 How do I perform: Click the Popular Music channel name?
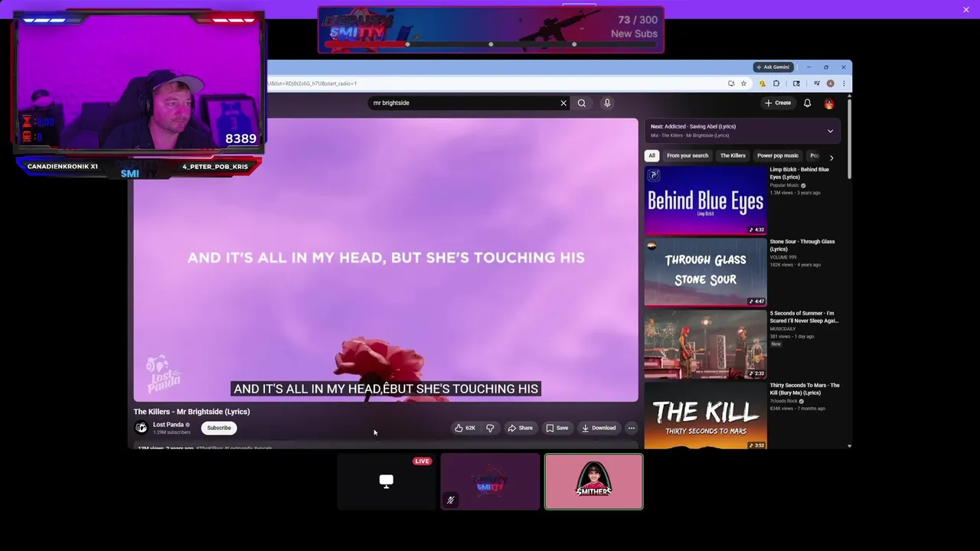tap(784, 185)
